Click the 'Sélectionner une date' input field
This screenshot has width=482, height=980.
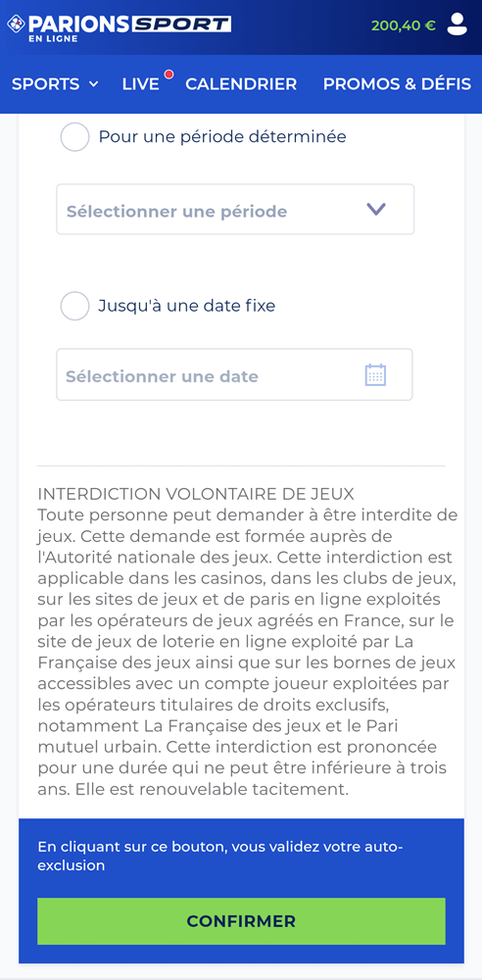pos(234,374)
